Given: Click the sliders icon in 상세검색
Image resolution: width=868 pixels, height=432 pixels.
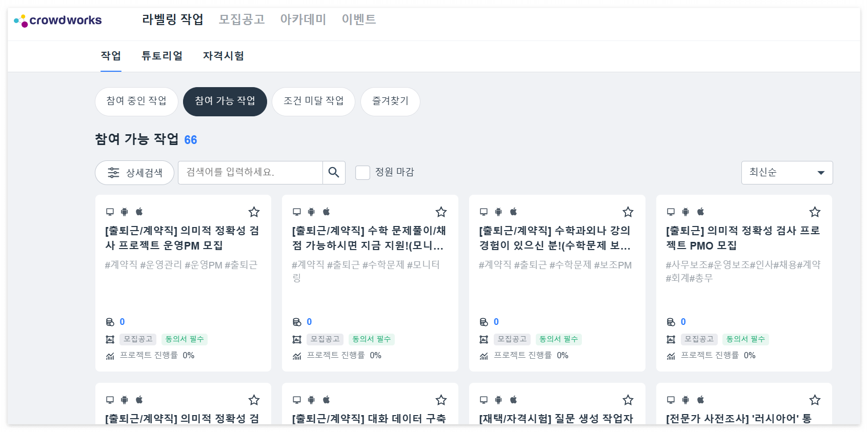Looking at the screenshot, I should point(113,173).
